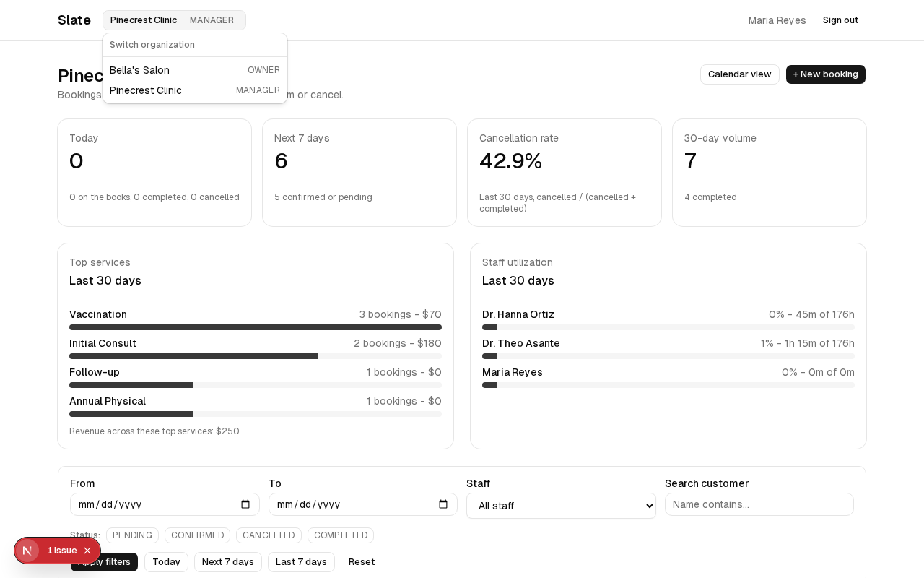Click the Cancellation rate 42.9% value
This screenshot has height=578, width=924.
pos(511,160)
